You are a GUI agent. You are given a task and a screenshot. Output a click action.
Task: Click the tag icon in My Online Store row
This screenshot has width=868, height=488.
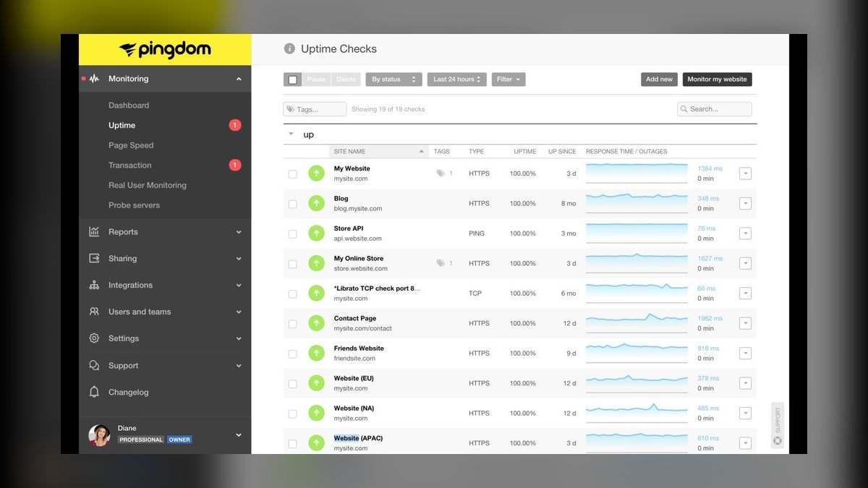point(441,263)
